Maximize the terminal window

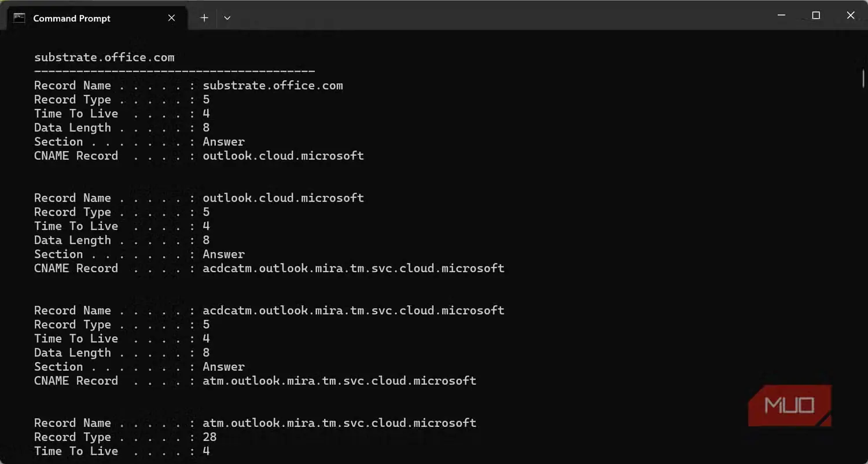point(816,16)
